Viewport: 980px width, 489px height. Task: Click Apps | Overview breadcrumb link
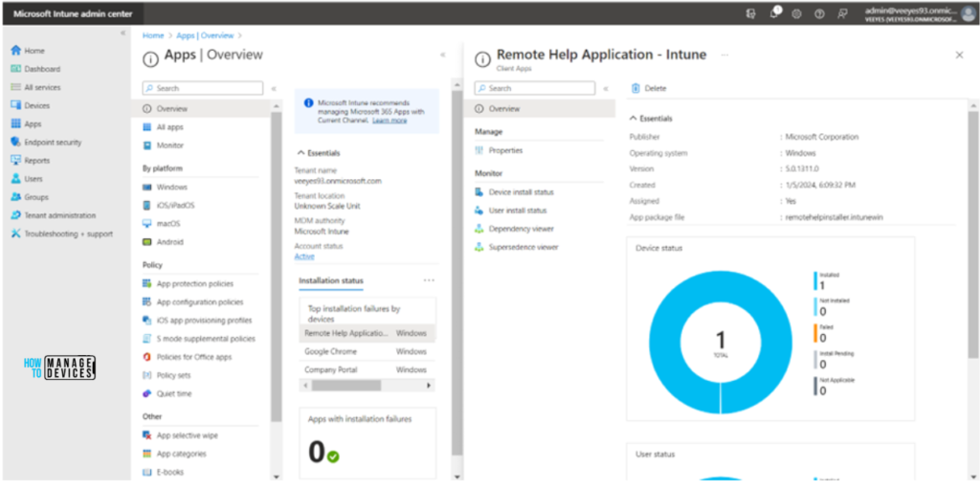(205, 35)
